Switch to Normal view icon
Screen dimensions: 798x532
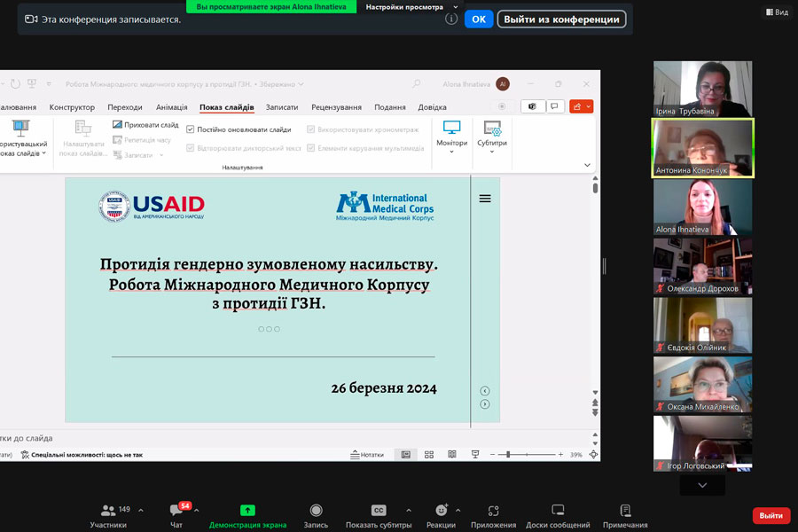point(405,455)
